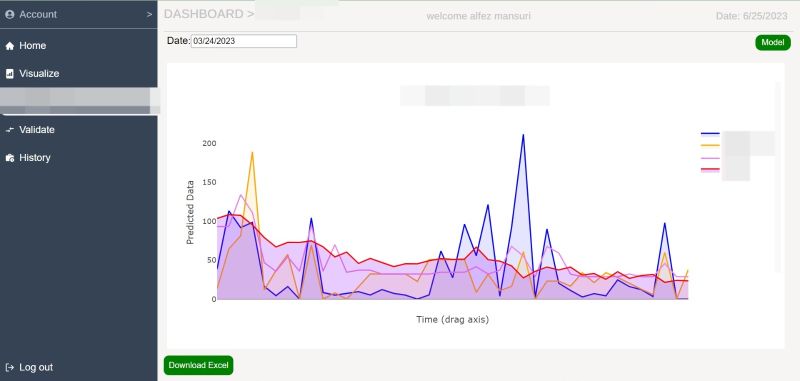
Task: Click the Visualize chart icon
Action: (9, 74)
